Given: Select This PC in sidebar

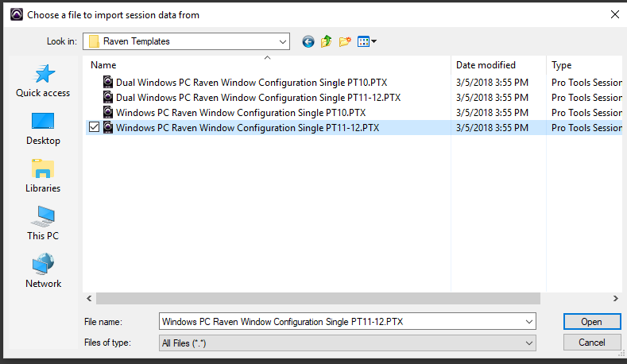Looking at the screenshot, I should 43,224.
